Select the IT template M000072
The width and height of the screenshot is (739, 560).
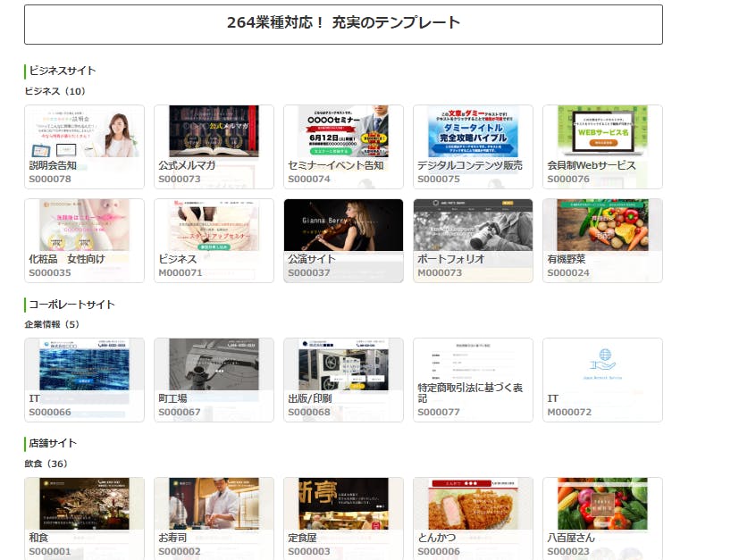[602, 380]
